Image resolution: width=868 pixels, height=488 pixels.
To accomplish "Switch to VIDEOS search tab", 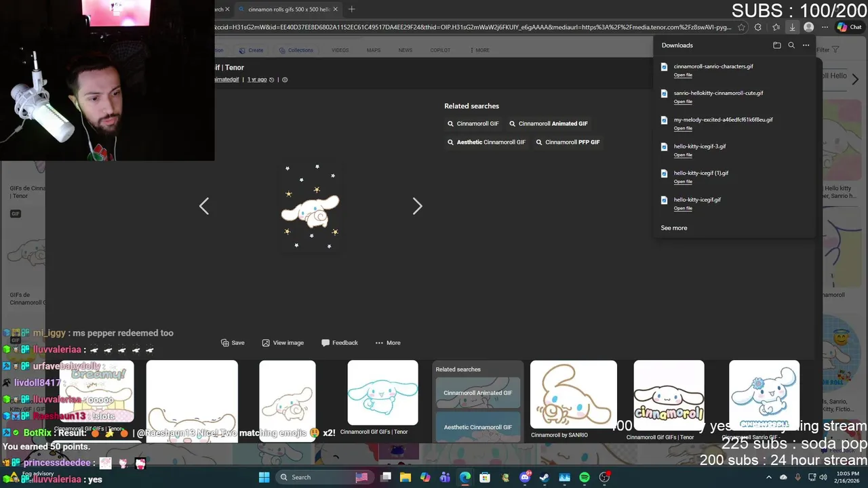I will (x=340, y=50).
